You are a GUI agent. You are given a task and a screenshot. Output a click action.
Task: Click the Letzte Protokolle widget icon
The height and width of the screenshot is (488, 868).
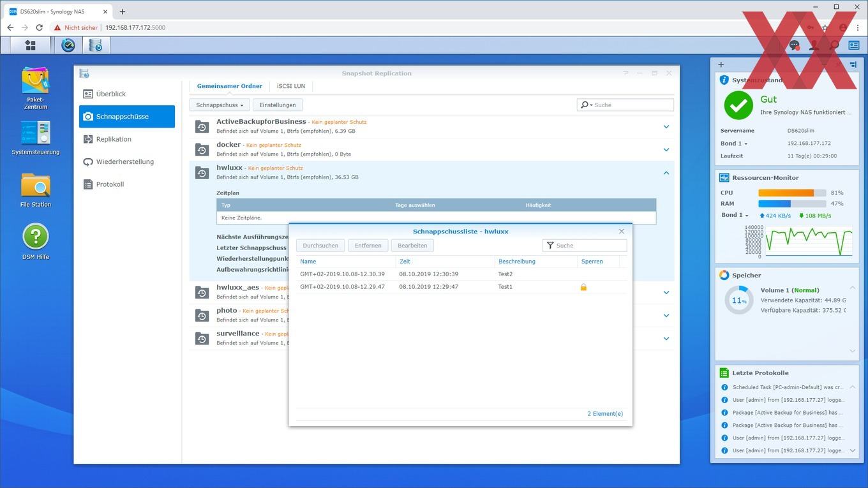click(724, 373)
